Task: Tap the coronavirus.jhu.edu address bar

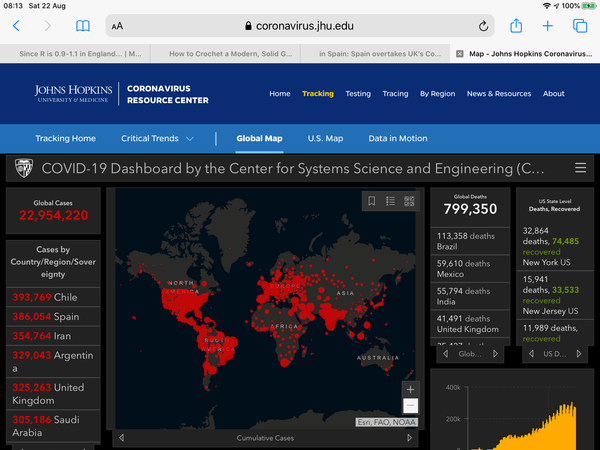Action: pyautogui.click(x=300, y=26)
